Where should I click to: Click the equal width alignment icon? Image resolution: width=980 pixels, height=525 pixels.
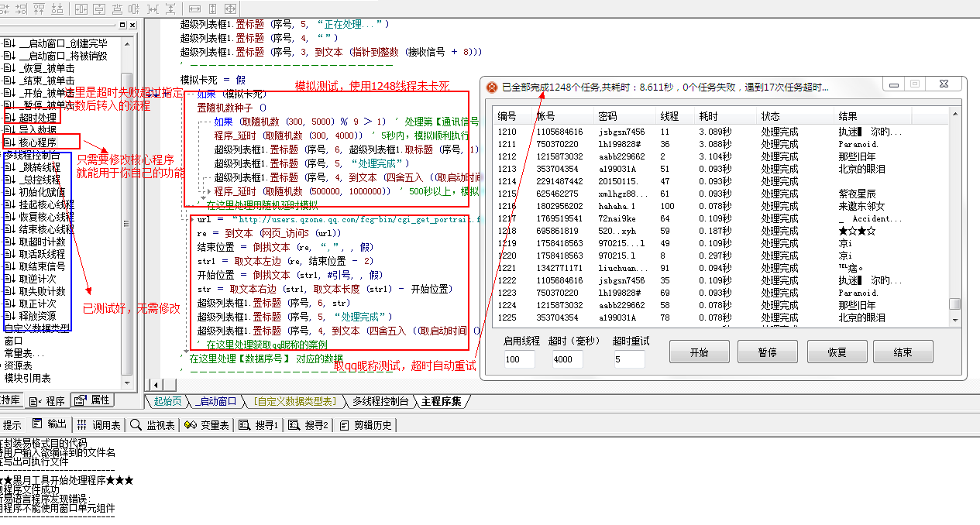194,9
